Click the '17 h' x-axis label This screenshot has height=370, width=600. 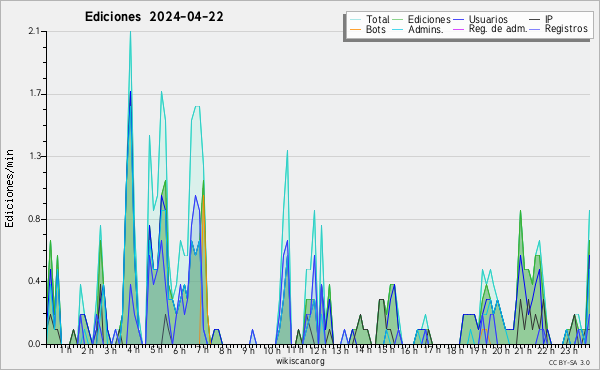pyautogui.click(x=432, y=350)
